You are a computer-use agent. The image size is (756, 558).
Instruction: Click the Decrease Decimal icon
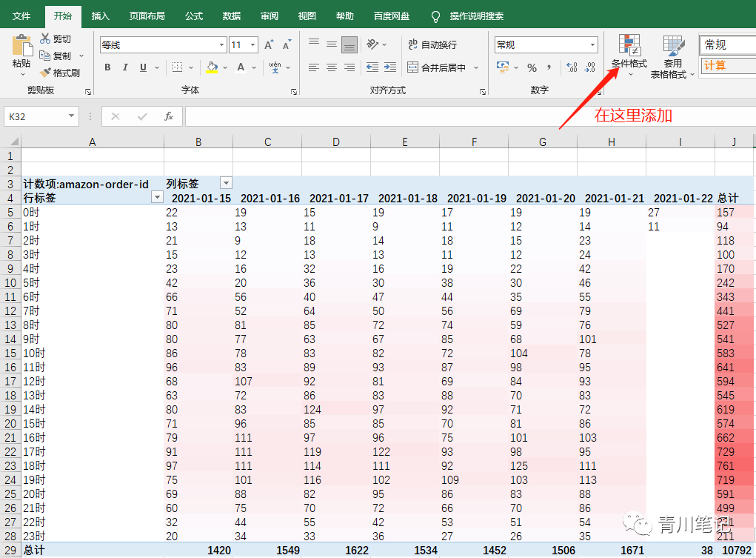(589, 67)
